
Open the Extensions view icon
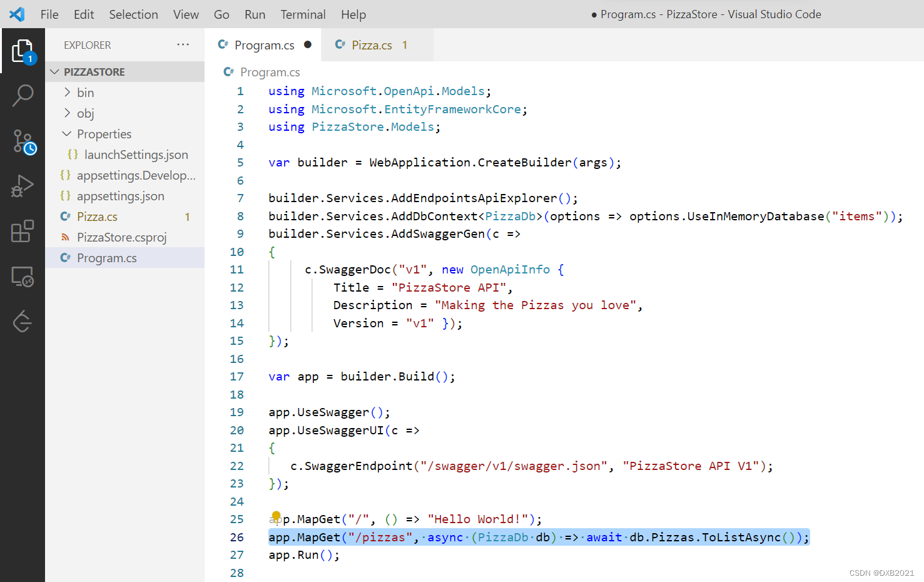23,231
